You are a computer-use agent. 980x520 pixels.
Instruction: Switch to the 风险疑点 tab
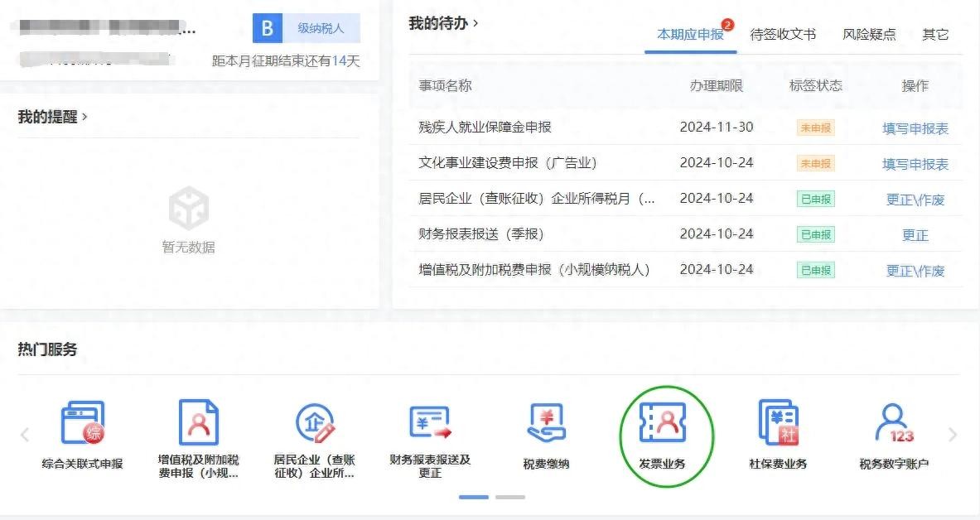(x=869, y=35)
